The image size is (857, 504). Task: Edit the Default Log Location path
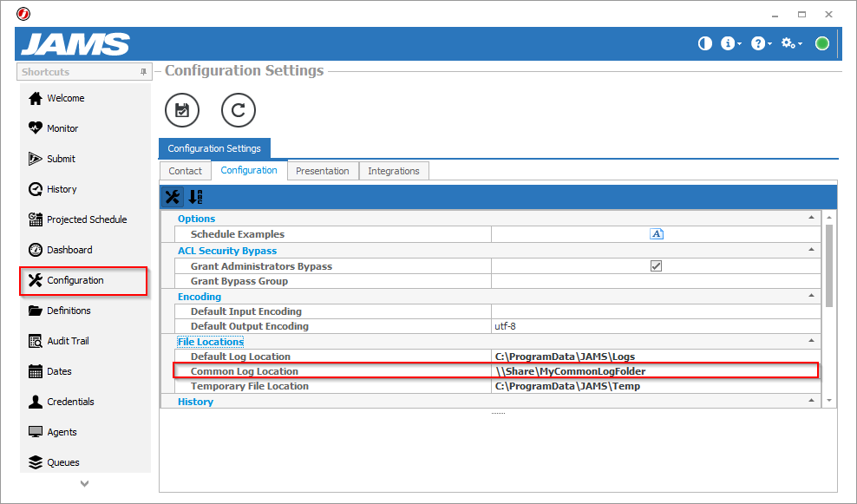click(656, 357)
